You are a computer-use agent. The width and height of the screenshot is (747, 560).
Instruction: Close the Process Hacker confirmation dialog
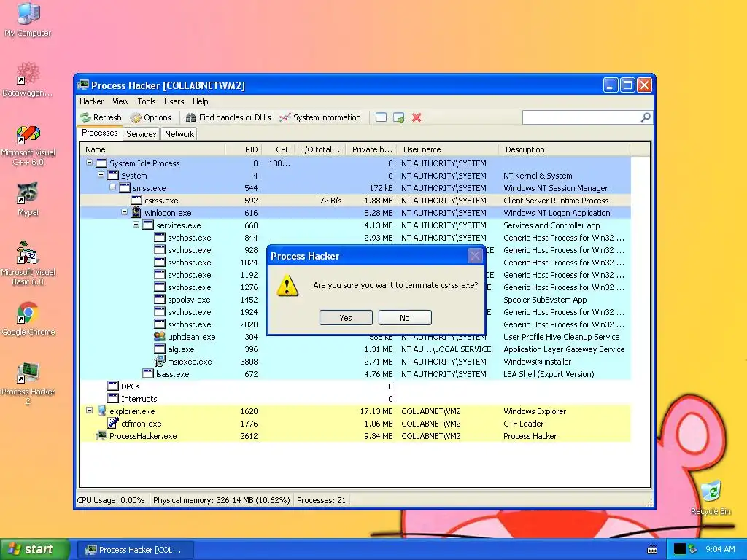475,256
